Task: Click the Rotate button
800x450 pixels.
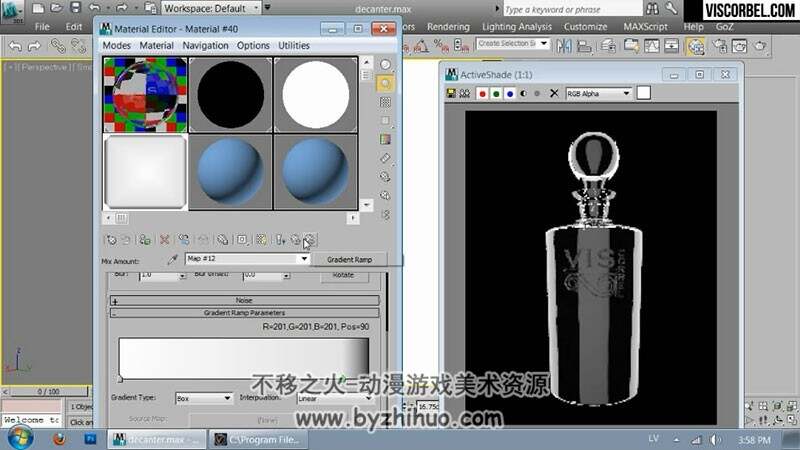Action: (343, 275)
